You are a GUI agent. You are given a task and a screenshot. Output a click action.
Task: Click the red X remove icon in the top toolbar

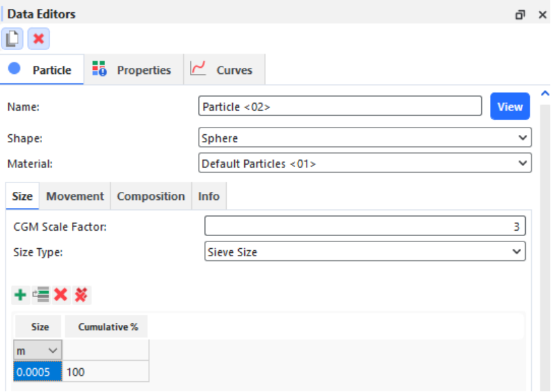[x=39, y=38]
